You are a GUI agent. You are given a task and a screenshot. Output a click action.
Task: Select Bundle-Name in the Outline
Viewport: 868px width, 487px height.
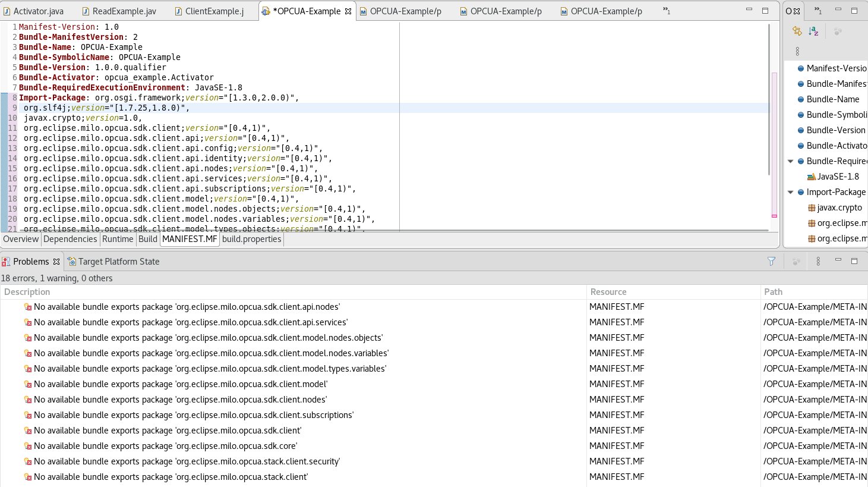pyautogui.click(x=828, y=99)
